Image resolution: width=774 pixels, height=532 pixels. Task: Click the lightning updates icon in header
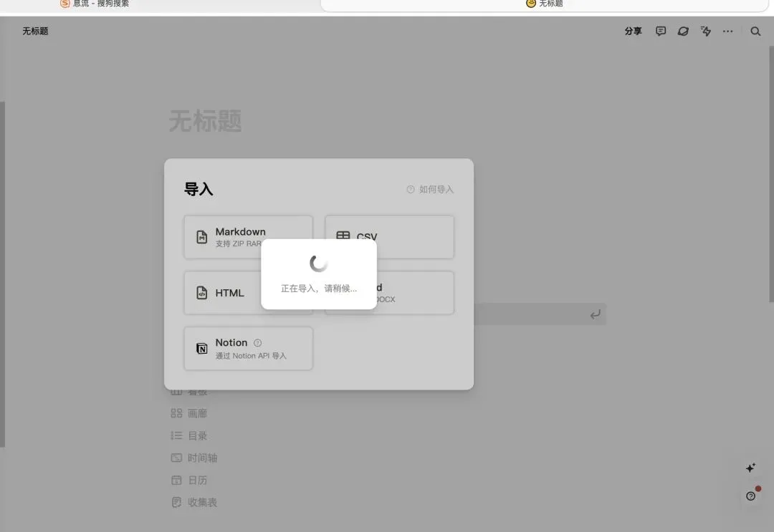tap(706, 31)
